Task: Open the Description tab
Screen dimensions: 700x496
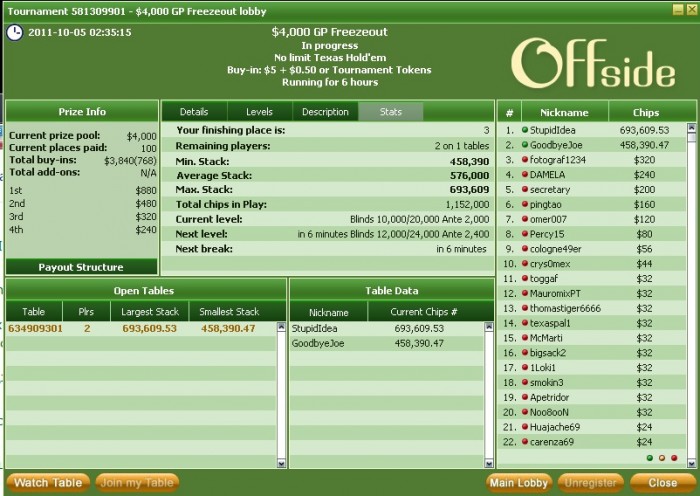Action: 325,112
